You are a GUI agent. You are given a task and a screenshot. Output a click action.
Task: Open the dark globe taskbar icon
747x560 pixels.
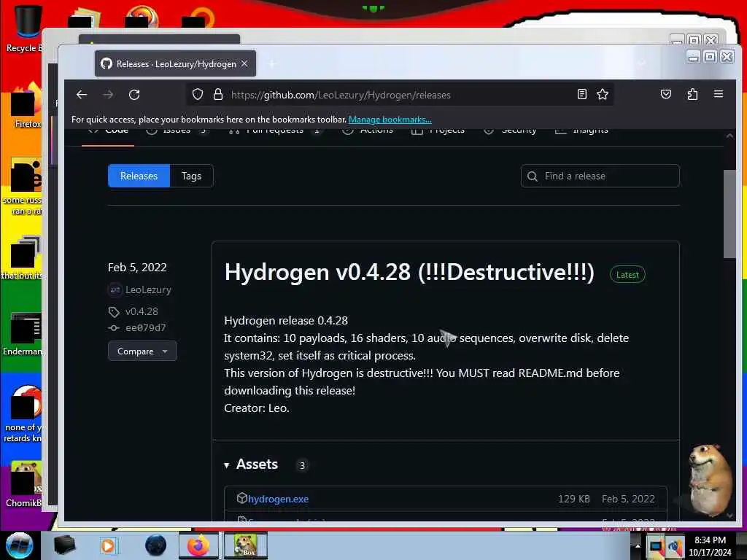tap(156, 545)
